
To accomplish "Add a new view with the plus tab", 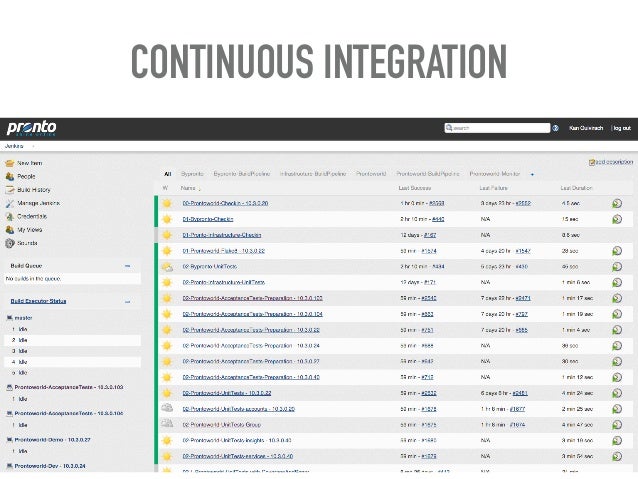I will (x=532, y=175).
